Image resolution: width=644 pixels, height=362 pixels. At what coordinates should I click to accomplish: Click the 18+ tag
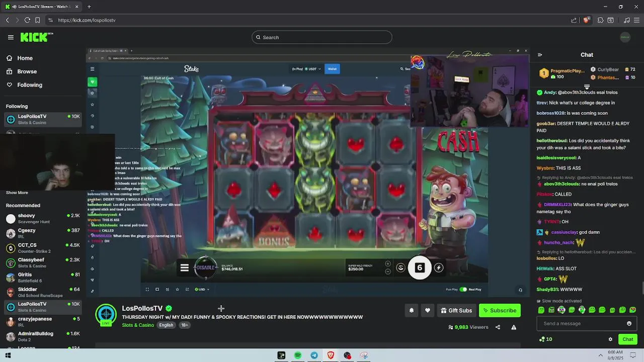[x=185, y=325]
